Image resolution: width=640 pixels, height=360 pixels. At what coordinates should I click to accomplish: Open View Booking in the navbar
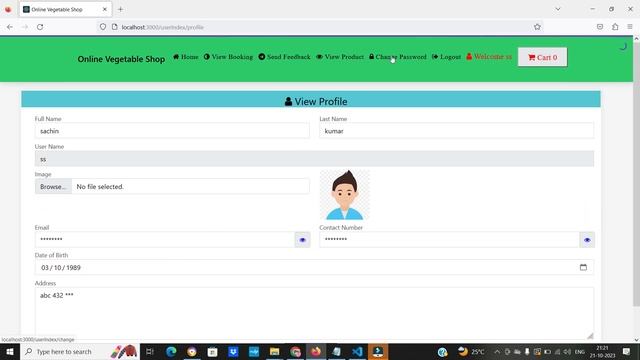(229, 57)
